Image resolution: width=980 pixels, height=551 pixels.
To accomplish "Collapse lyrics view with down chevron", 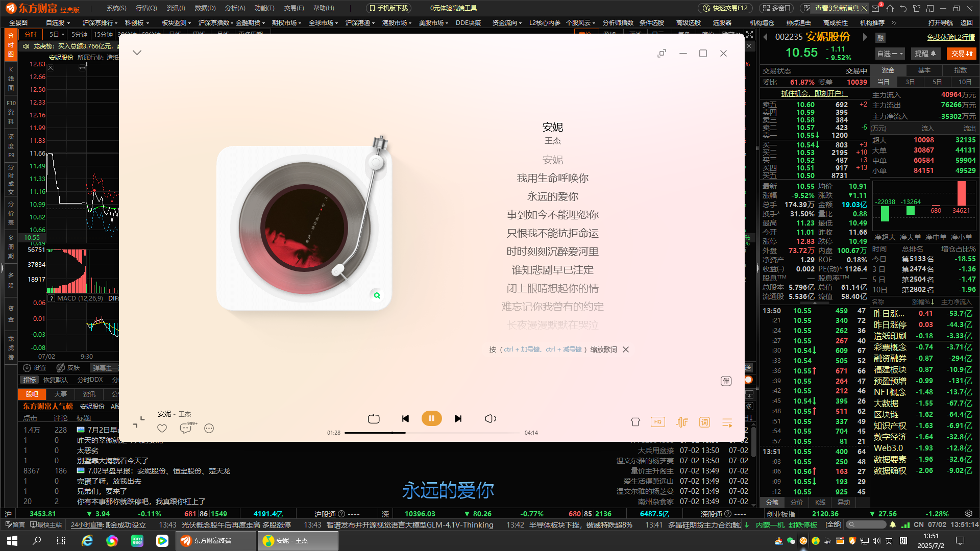I will click(137, 53).
